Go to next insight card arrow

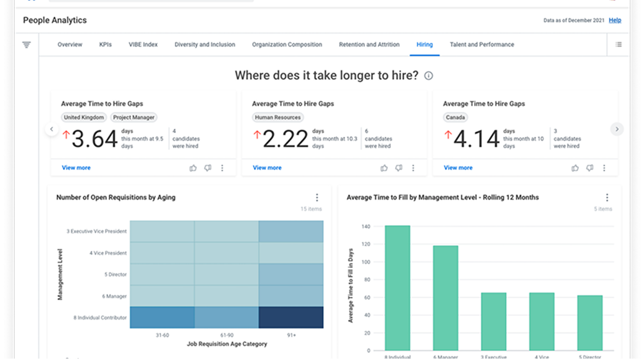pos(617,129)
